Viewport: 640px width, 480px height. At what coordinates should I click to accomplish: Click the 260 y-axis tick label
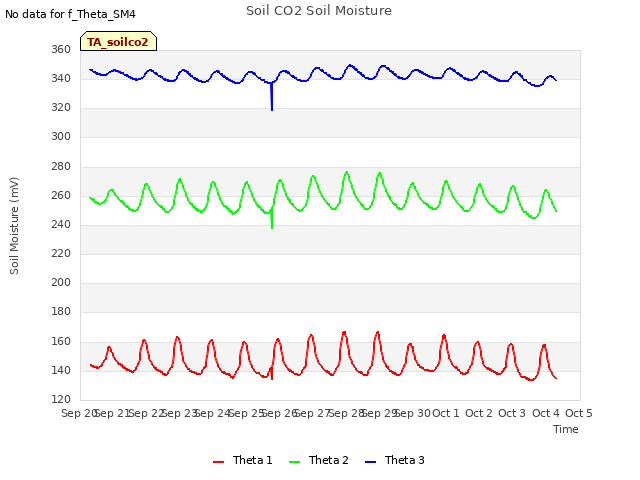pyautogui.click(x=61, y=196)
